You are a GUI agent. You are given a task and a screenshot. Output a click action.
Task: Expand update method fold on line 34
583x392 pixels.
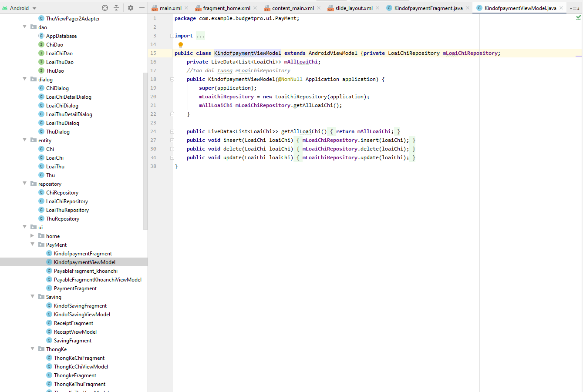click(x=172, y=157)
